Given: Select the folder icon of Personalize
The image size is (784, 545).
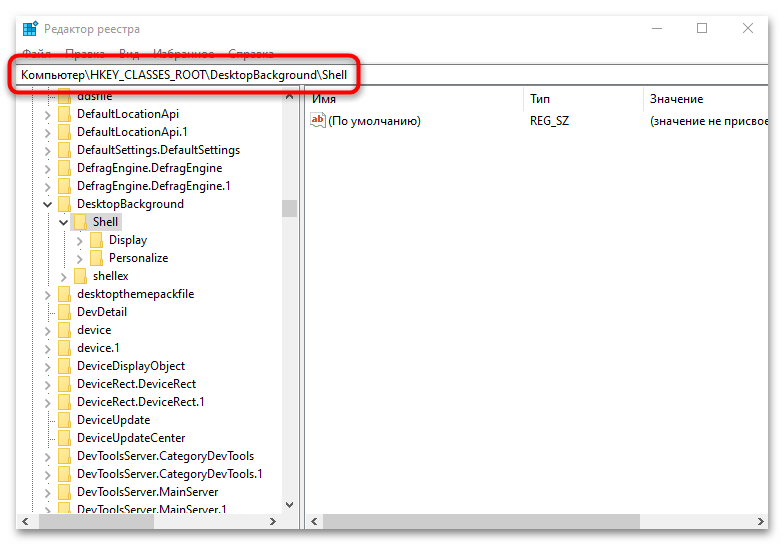Looking at the screenshot, I should tap(96, 258).
